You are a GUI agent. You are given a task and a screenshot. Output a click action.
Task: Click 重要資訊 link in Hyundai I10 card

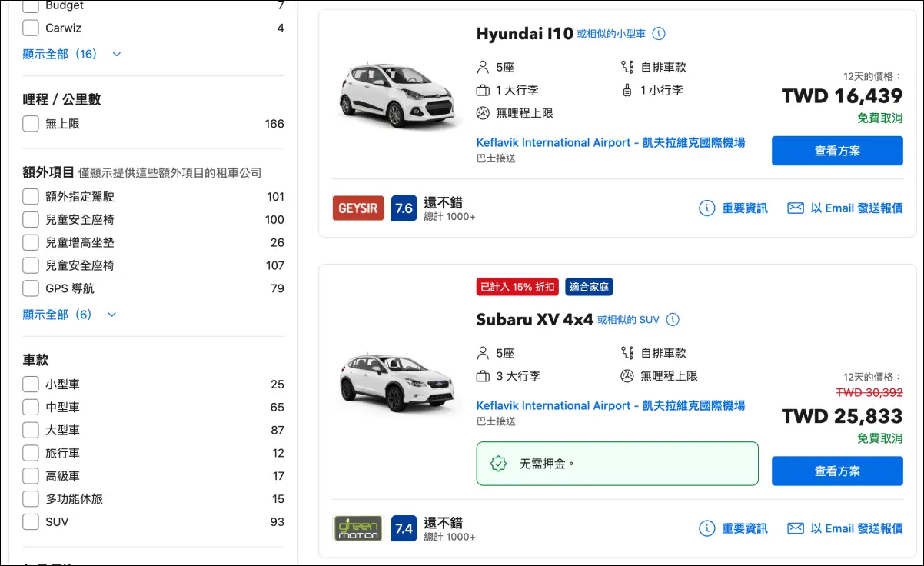pyautogui.click(x=744, y=208)
